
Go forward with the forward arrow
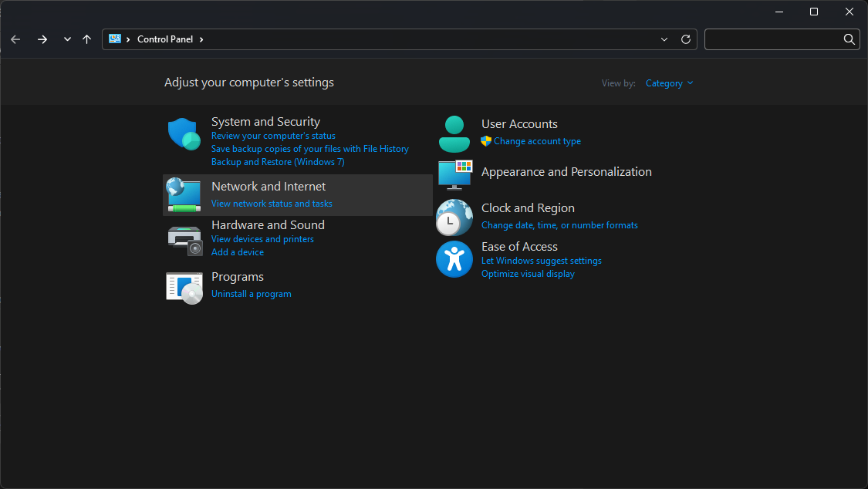click(x=42, y=39)
